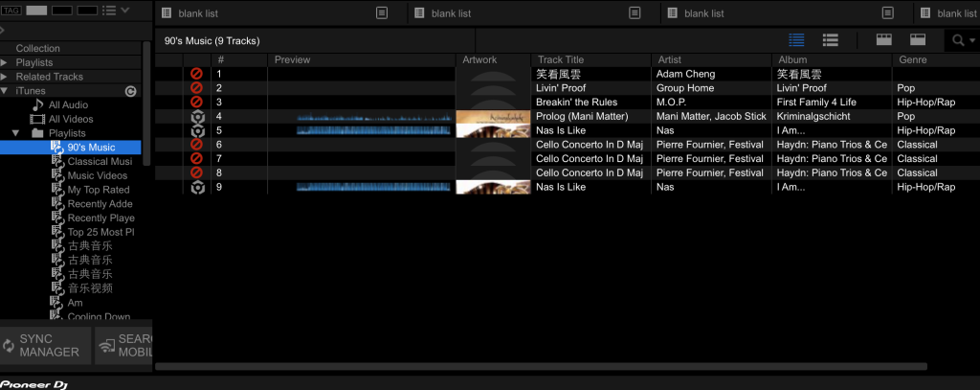Image resolution: width=980 pixels, height=390 pixels.
Task: Select the Classical Music playlist
Action: [100, 162]
